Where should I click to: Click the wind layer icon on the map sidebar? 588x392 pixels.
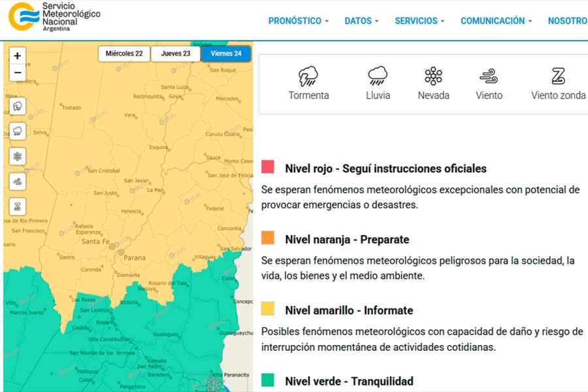[18, 181]
